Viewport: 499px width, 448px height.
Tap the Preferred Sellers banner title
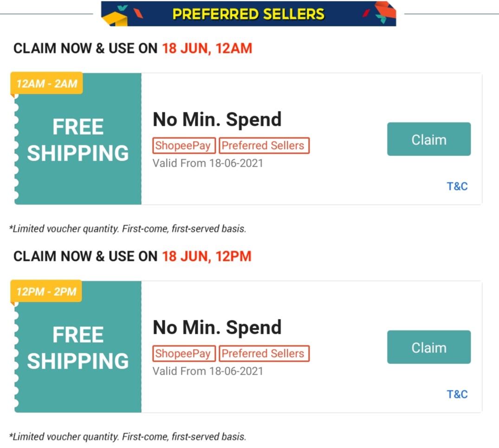pos(248,14)
